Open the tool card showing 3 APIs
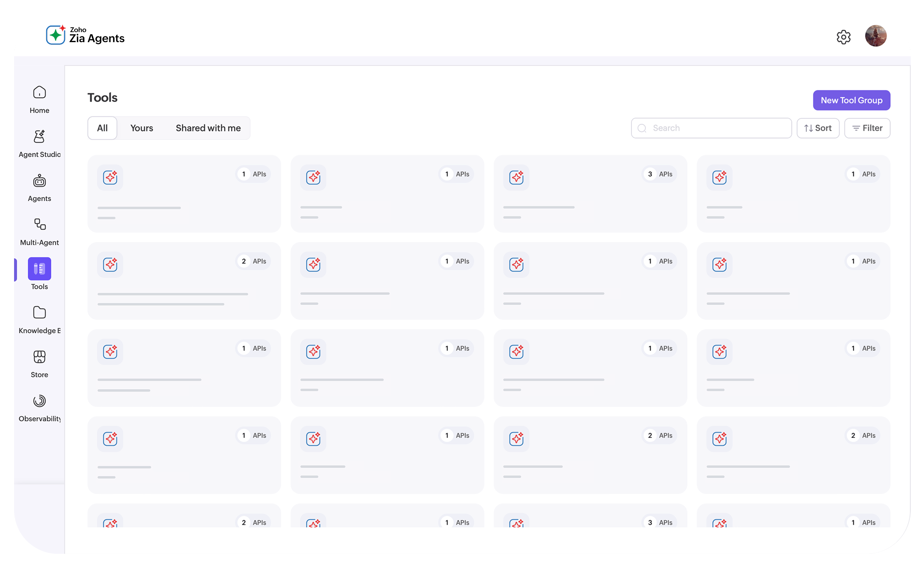The height and width of the screenshot is (567, 924). 590,193
